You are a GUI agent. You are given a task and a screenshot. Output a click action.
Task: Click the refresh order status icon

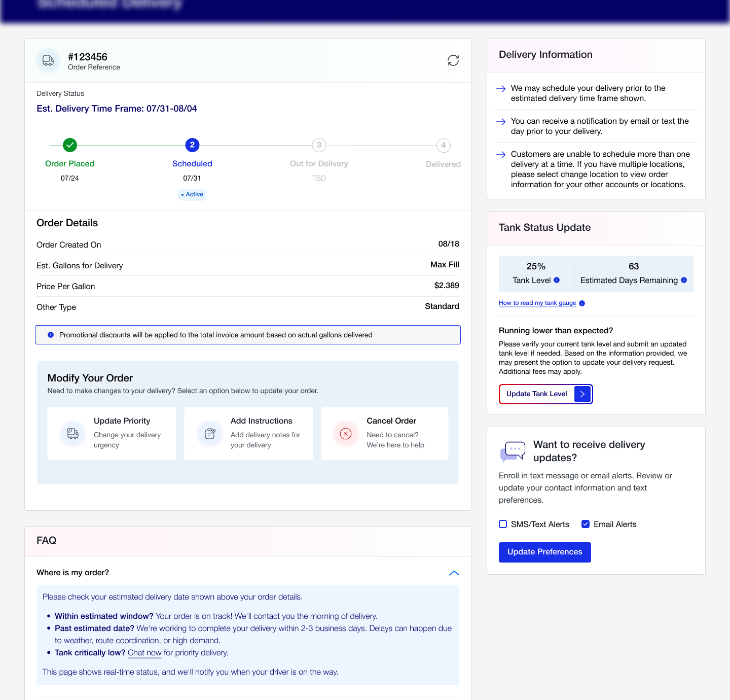[453, 60]
